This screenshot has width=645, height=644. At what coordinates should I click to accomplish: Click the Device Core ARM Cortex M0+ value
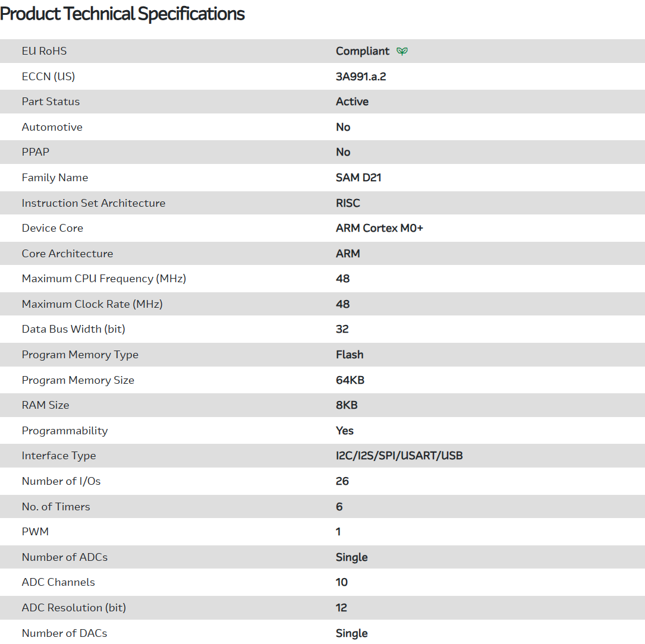pyautogui.click(x=379, y=228)
